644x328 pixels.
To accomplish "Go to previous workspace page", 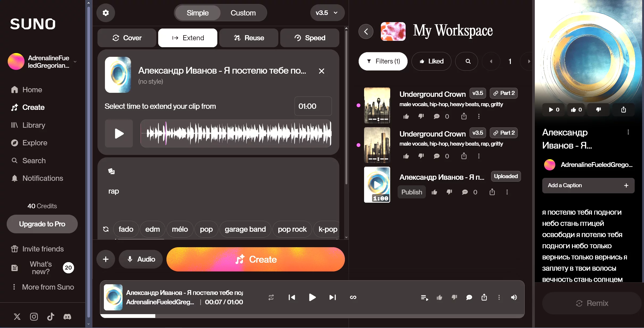I will coord(491,61).
